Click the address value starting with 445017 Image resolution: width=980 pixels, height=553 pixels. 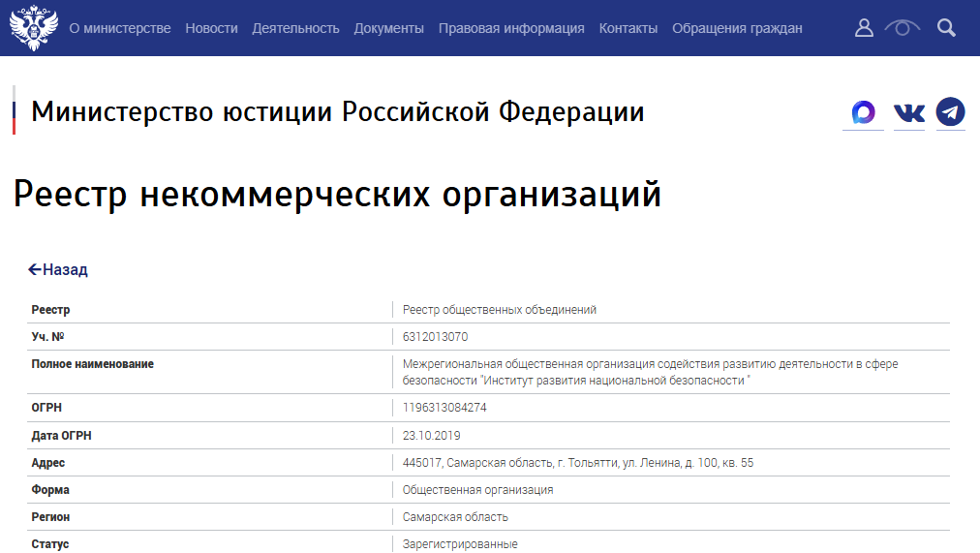[x=578, y=463]
